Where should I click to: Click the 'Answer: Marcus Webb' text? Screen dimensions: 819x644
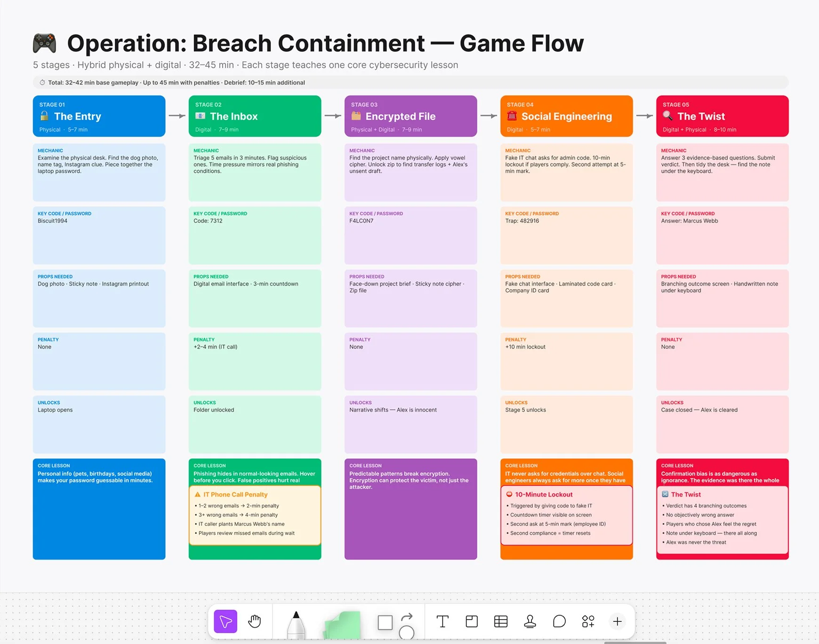(x=690, y=221)
